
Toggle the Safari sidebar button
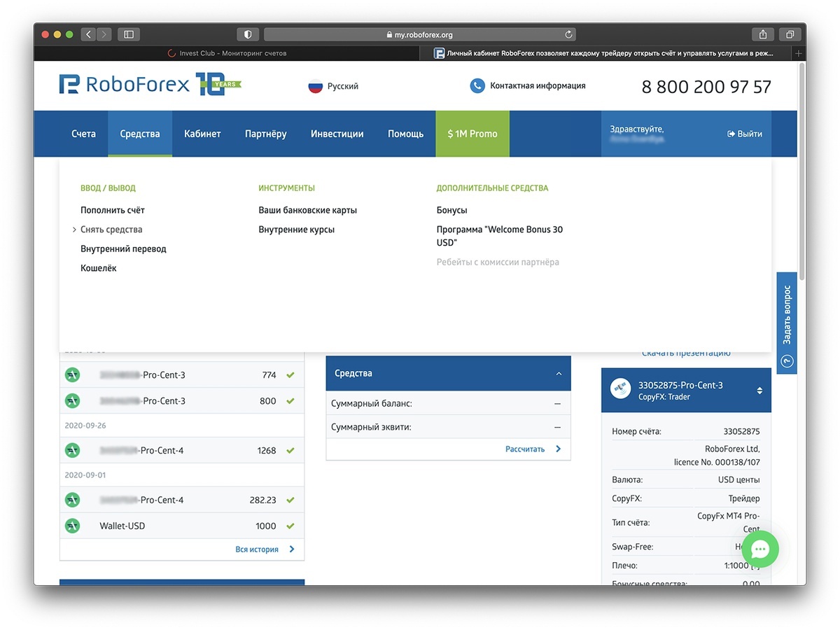129,34
